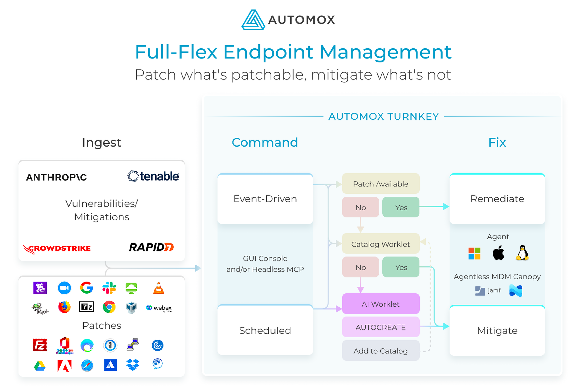
Task: Click the Dropbox icon
Action: click(133, 365)
